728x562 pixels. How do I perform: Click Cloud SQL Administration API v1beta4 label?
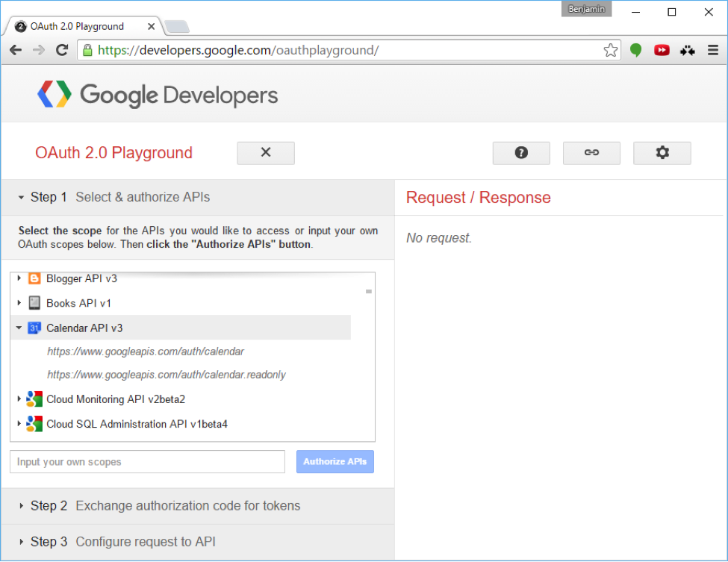tap(137, 424)
